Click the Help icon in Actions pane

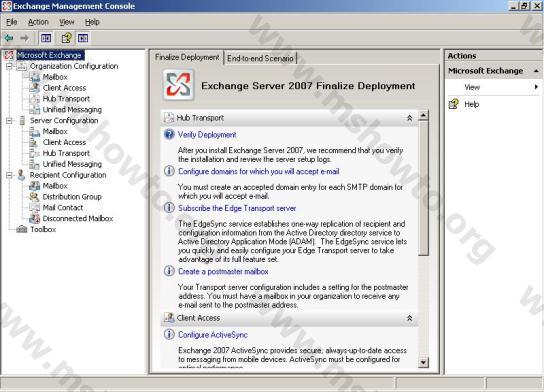coord(454,104)
